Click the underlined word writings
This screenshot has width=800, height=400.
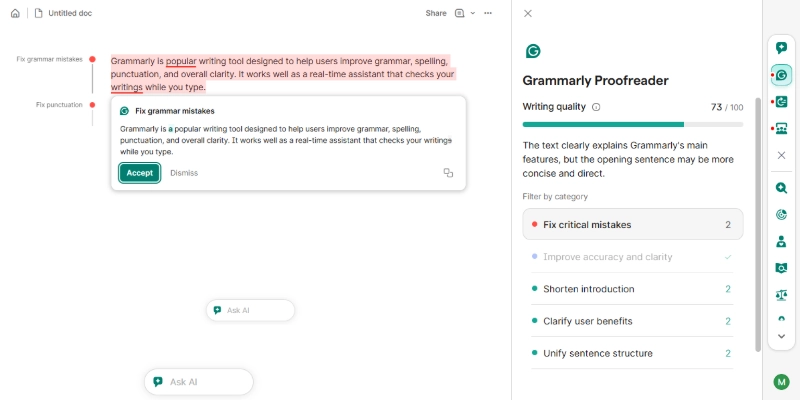point(127,87)
